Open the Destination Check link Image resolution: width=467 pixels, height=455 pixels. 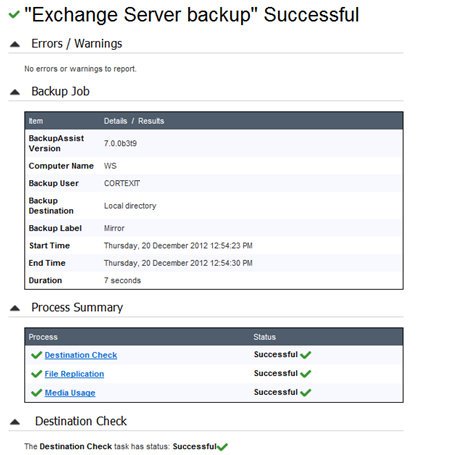81,355
